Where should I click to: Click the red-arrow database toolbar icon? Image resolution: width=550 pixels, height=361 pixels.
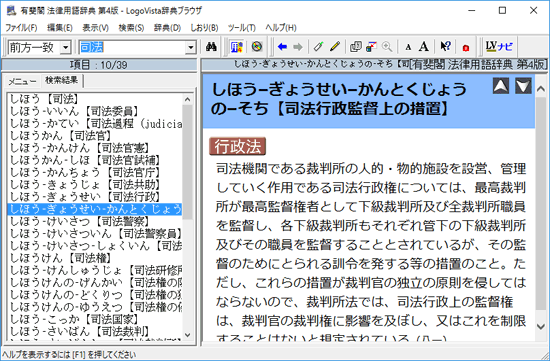(371, 47)
